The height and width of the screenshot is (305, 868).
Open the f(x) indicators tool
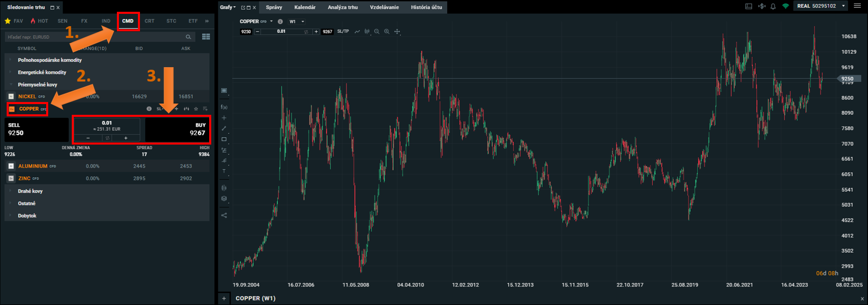click(x=224, y=107)
